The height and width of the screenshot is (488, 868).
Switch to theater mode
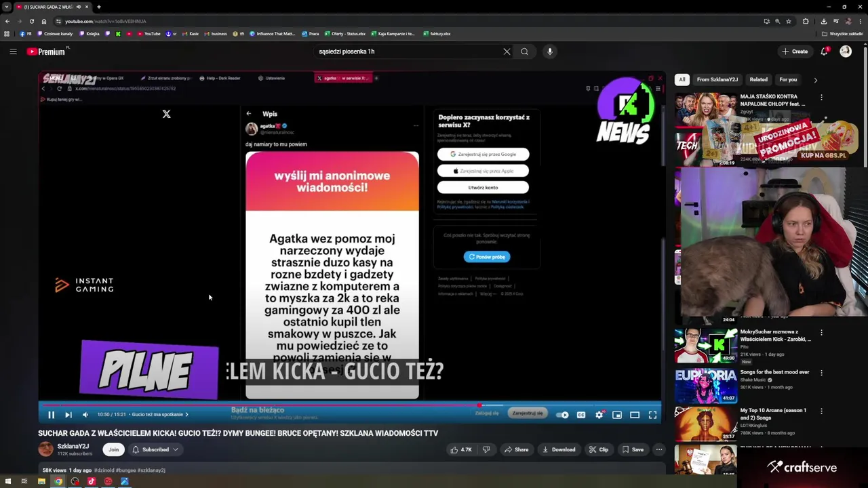[x=635, y=415]
